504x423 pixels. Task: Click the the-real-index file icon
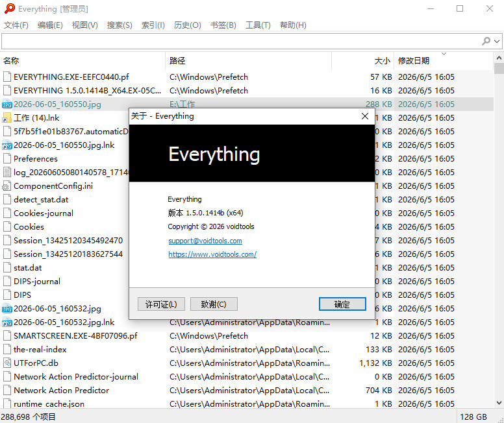pyautogui.click(x=6, y=349)
